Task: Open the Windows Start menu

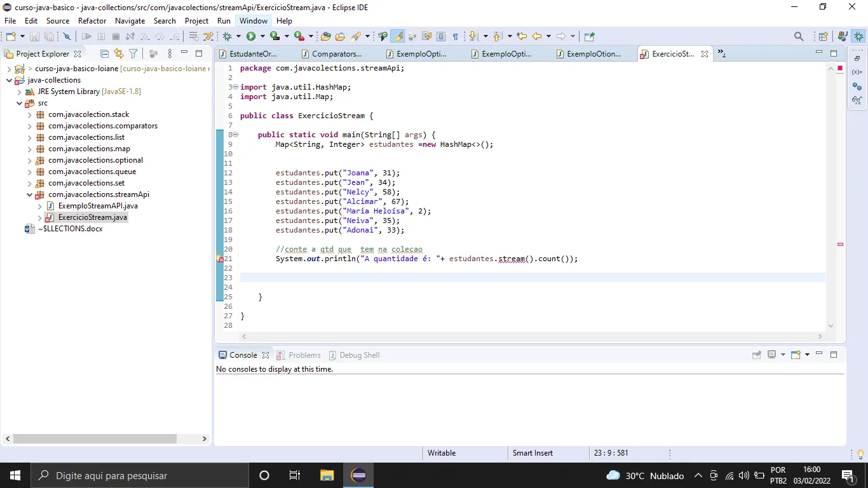Action: [15, 475]
